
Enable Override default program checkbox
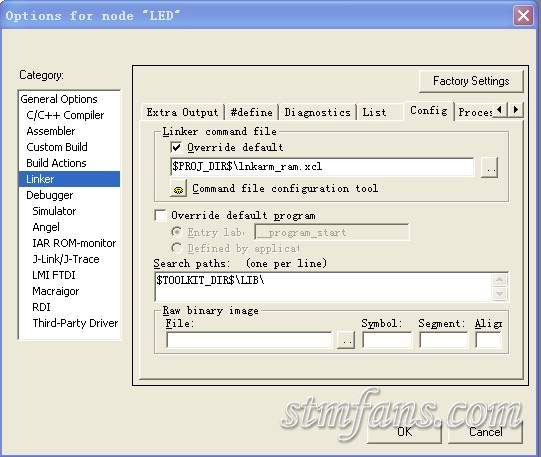[160, 216]
